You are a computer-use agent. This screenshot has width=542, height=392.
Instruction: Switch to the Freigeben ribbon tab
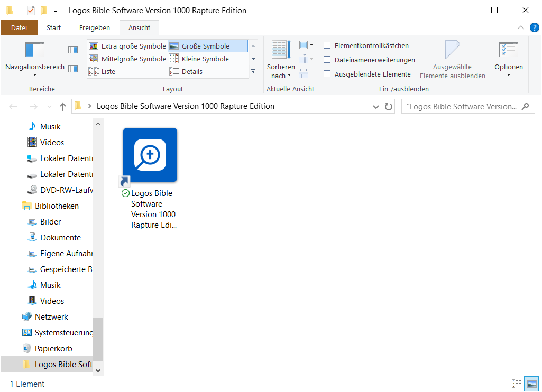pyautogui.click(x=94, y=28)
